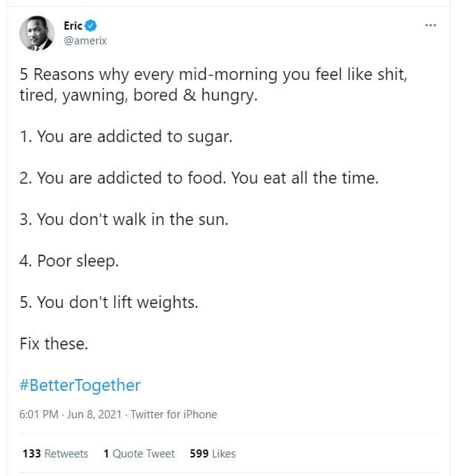View the 133 Retweets list
The image size is (457, 476).
pos(55,454)
